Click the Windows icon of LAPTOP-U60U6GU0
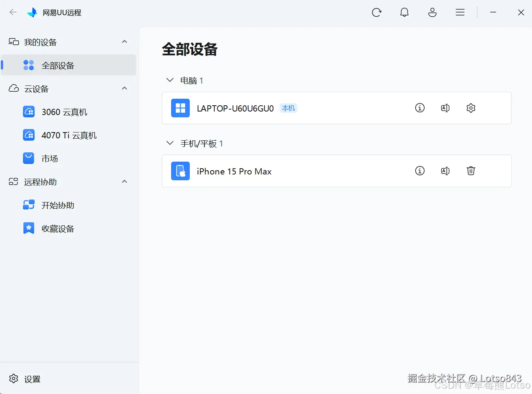 coord(180,108)
